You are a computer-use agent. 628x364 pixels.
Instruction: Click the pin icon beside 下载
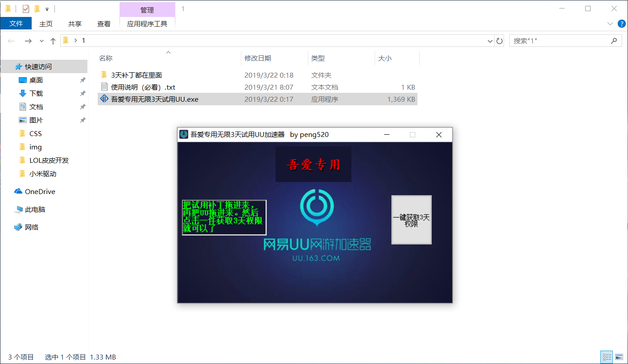click(x=83, y=94)
